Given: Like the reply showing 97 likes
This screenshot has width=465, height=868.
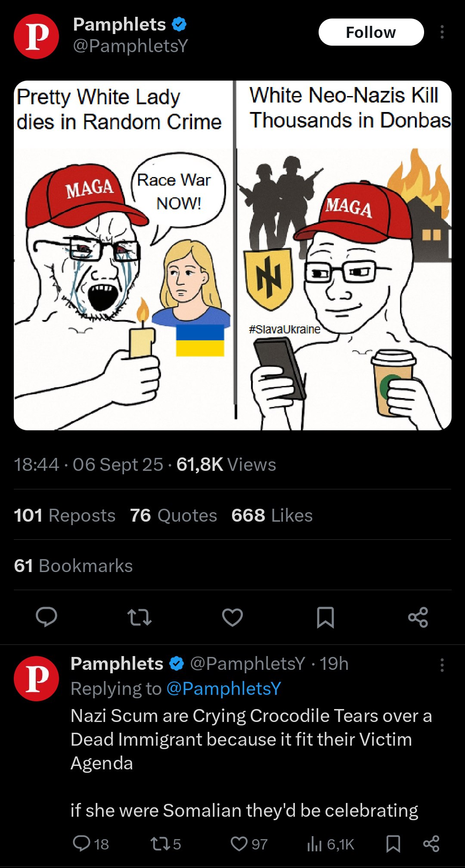Looking at the screenshot, I should click(249, 843).
